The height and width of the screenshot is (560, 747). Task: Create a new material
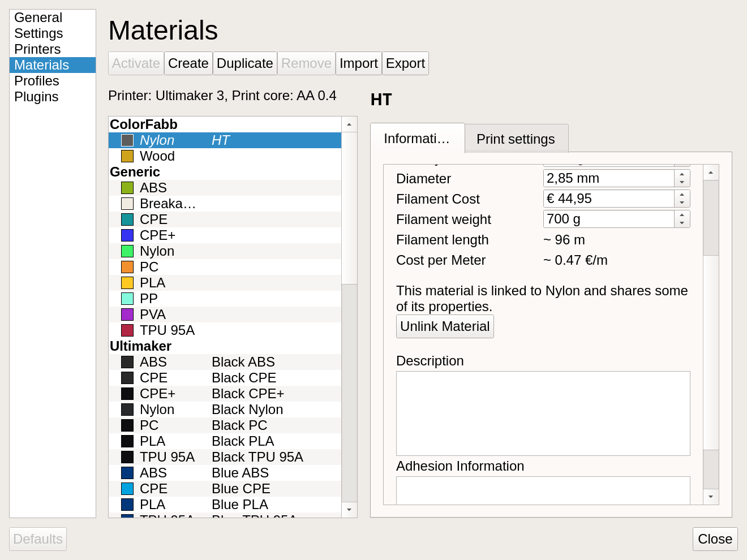pyautogui.click(x=188, y=63)
